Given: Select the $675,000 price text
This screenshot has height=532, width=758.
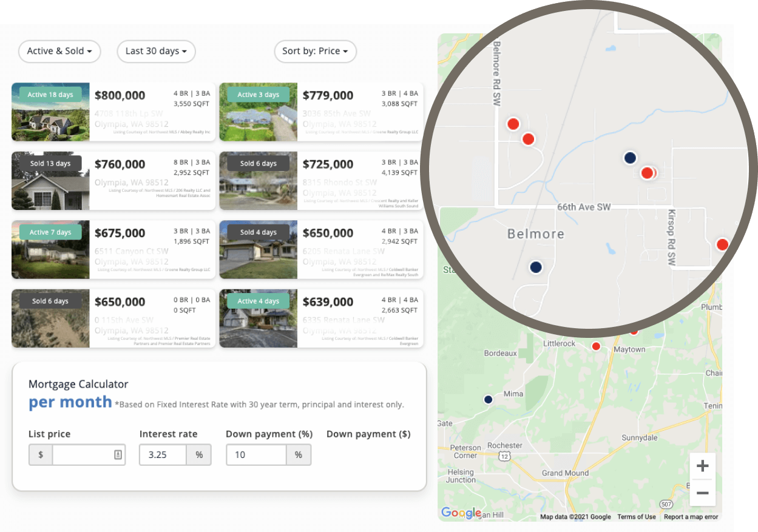Looking at the screenshot, I should (x=120, y=233).
